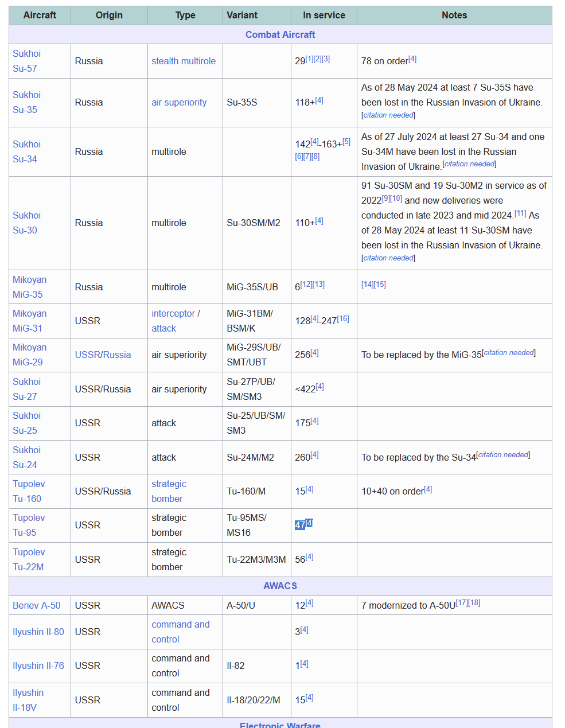This screenshot has width=565, height=728.
Task: Open the Tupolev Tu-95 aircraft link
Action: point(29,525)
